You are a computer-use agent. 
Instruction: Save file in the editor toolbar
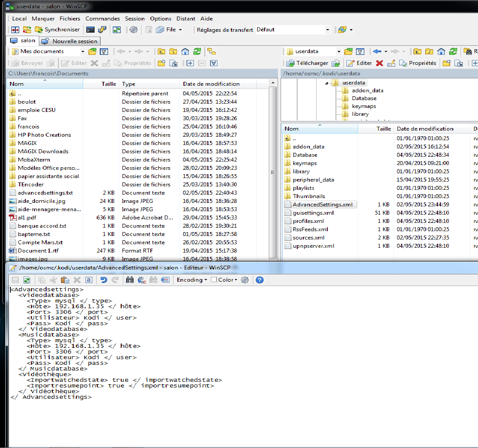(x=15, y=280)
